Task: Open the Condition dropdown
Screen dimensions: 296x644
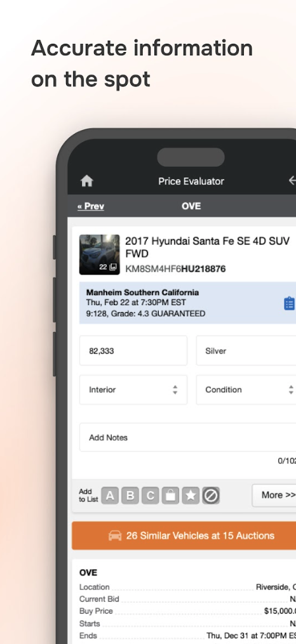Action: (246, 390)
